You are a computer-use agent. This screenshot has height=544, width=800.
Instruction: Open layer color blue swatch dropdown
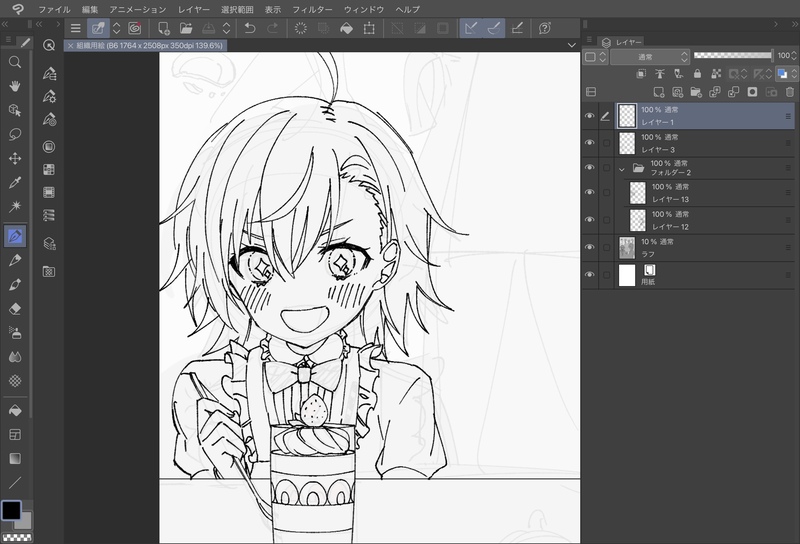(786, 74)
